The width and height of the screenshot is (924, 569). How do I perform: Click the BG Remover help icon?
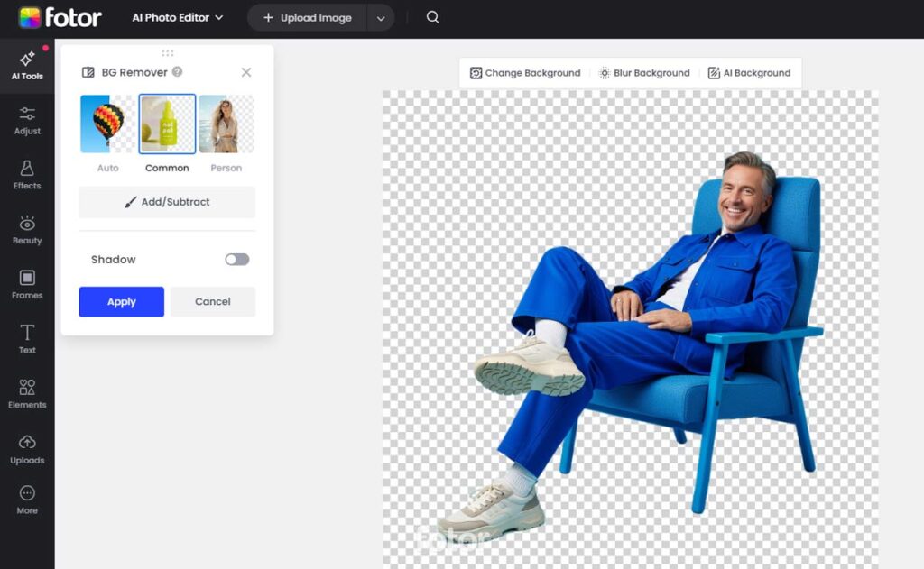178,72
